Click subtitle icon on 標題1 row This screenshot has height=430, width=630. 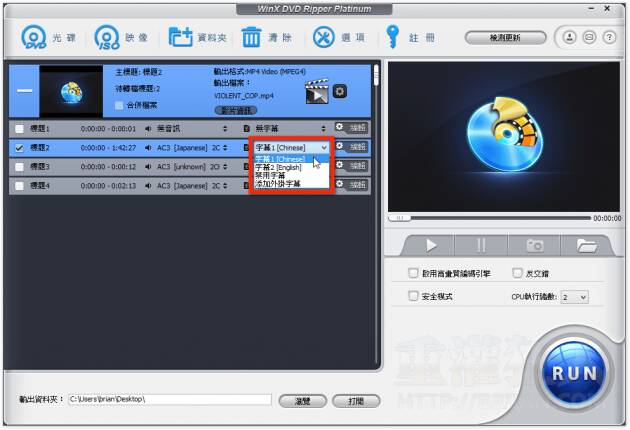pyautogui.click(x=247, y=129)
